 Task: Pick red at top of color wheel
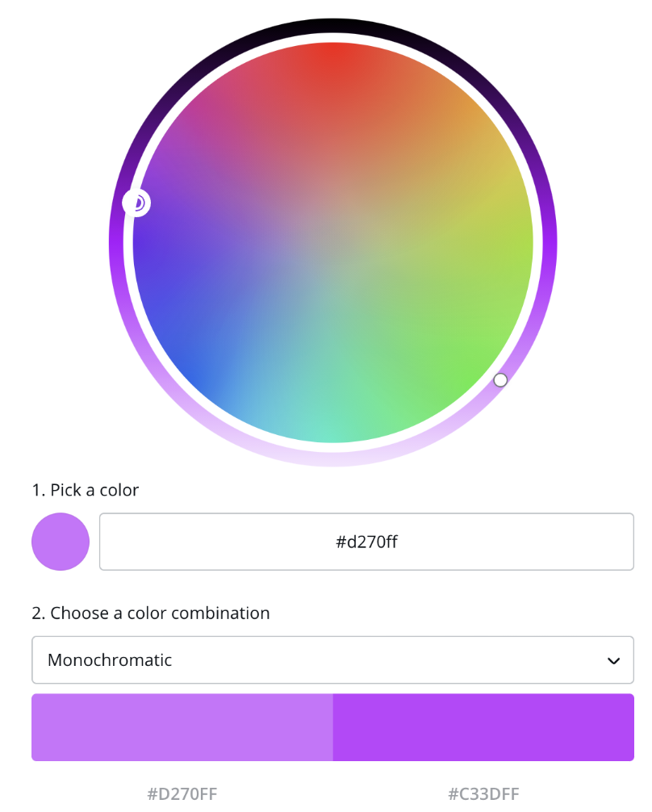click(x=332, y=57)
